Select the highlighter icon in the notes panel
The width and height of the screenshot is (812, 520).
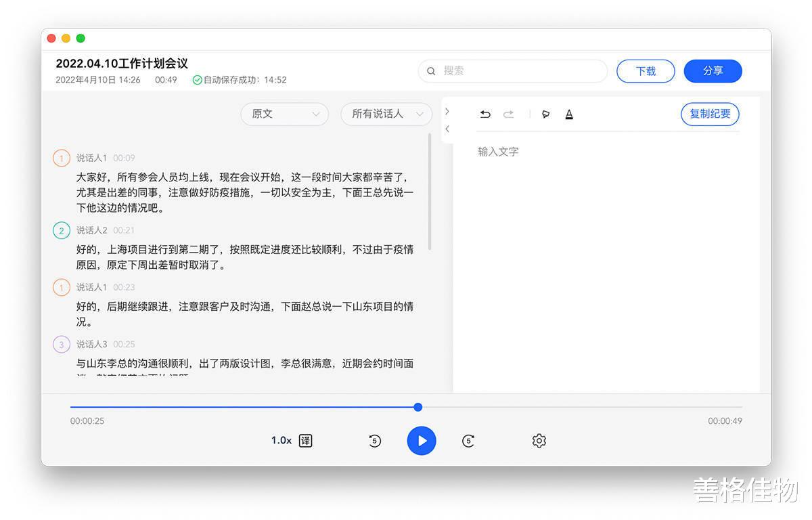coord(545,114)
